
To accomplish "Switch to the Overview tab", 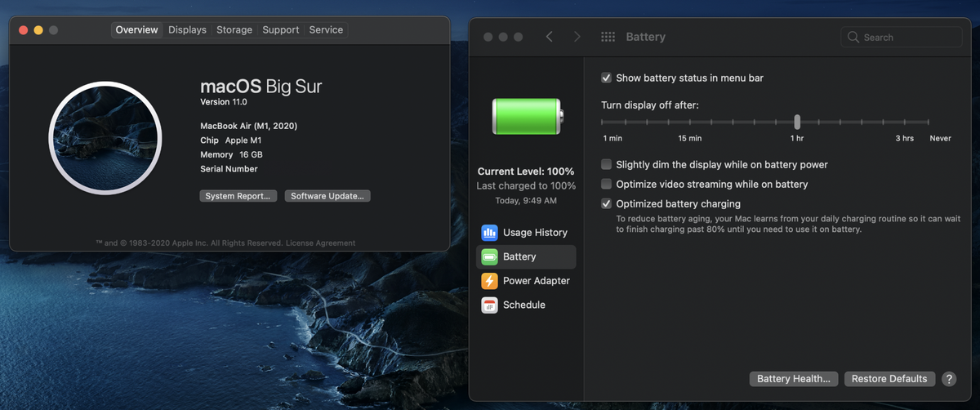I will pyautogui.click(x=136, y=29).
